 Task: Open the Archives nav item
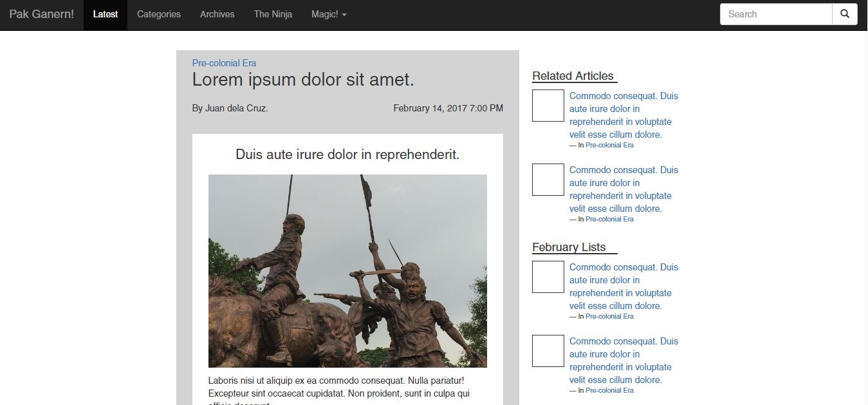point(217,14)
